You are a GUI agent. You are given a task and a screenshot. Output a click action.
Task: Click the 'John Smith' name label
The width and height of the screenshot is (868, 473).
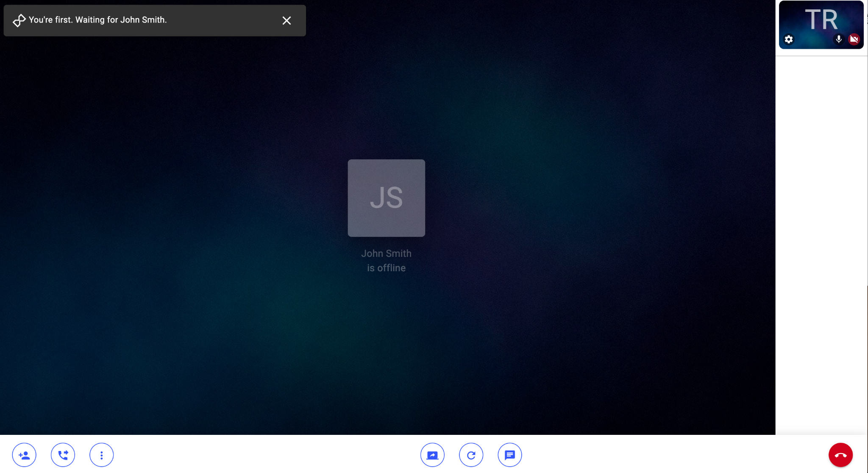(387, 253)
